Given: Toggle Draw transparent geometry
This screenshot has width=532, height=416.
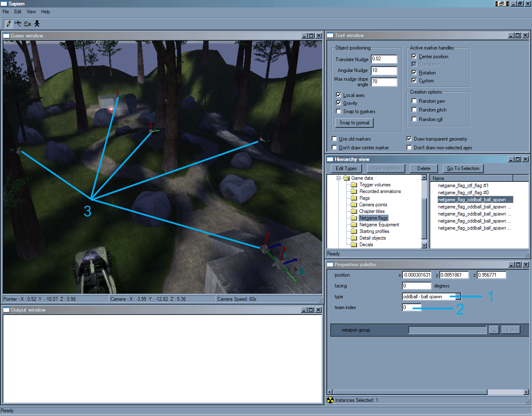Looking at the screenshot, I should point(409,139).
